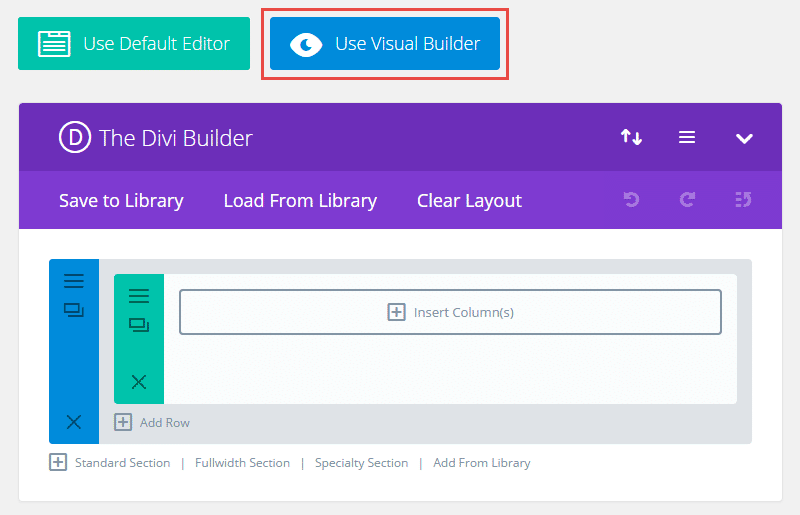Redo the last builder action
800x515 pixels.
[687, 199]
